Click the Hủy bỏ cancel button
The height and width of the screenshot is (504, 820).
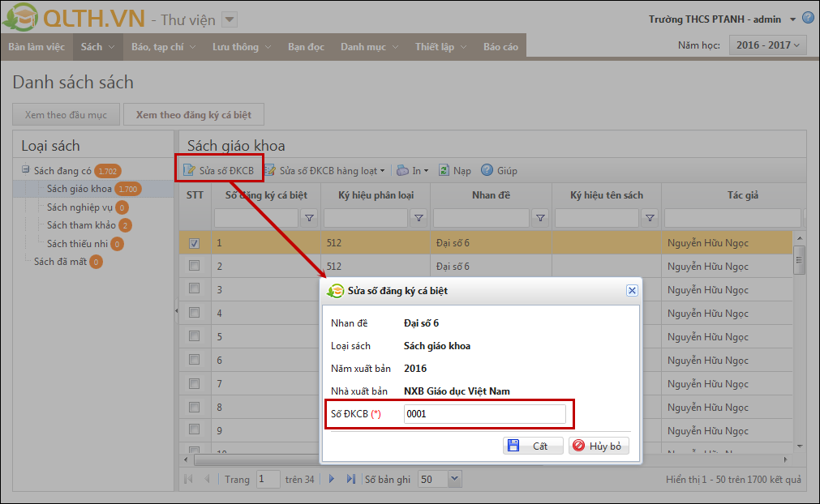pyautogui.click(x=599, y=446)
